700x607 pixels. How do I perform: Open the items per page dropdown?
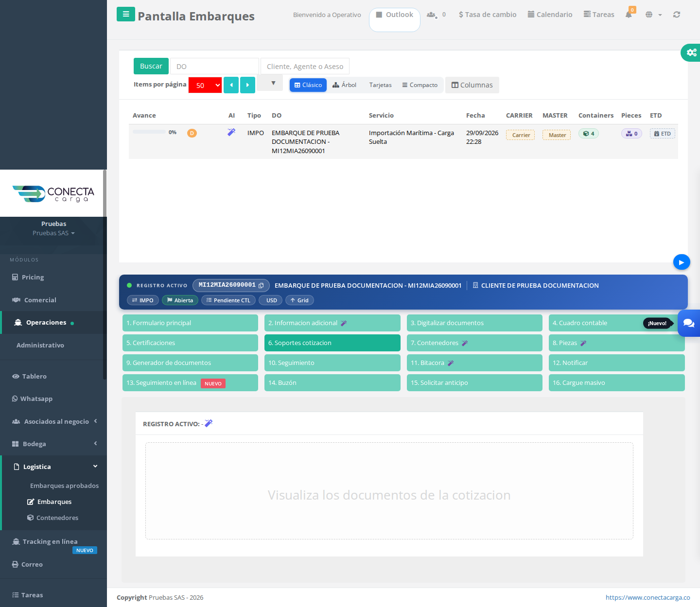[205, 85]
